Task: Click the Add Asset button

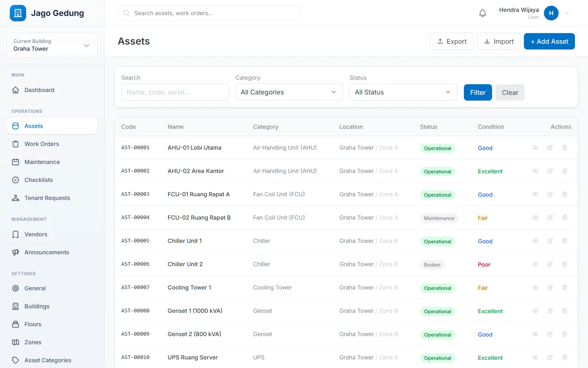Action: 549,41
